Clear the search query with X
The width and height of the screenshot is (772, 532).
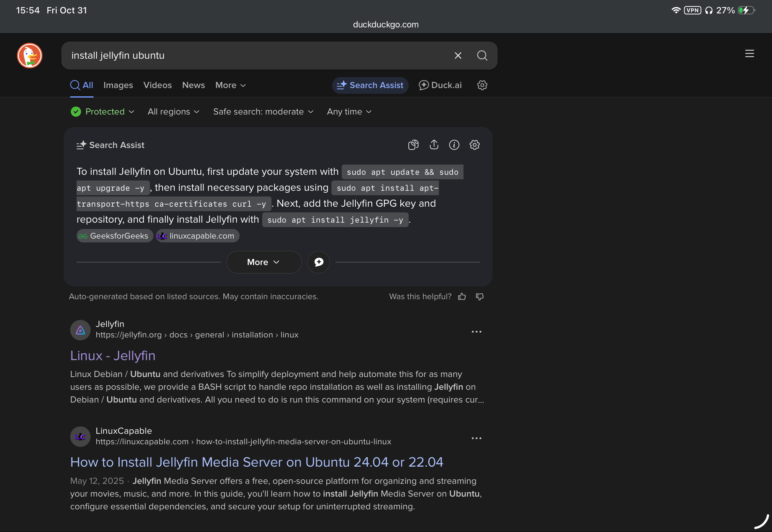[458, 55]
